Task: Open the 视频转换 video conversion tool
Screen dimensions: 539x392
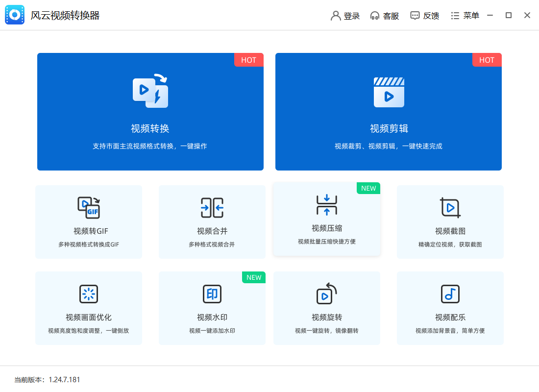Action: pos(150,111)
